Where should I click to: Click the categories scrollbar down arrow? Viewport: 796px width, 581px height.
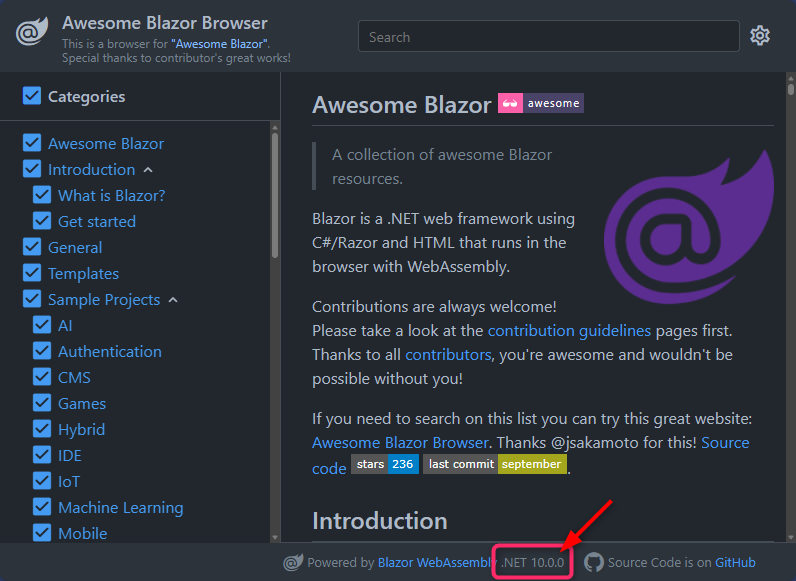pos(275,537)
